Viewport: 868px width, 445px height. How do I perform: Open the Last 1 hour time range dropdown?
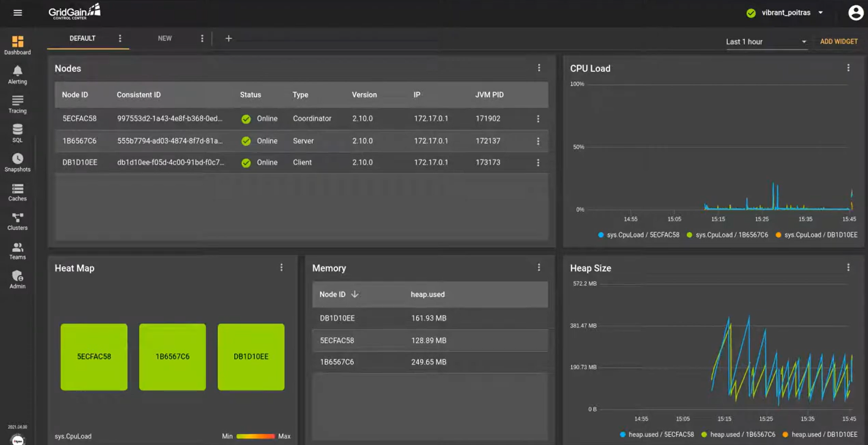pos(766,42)
